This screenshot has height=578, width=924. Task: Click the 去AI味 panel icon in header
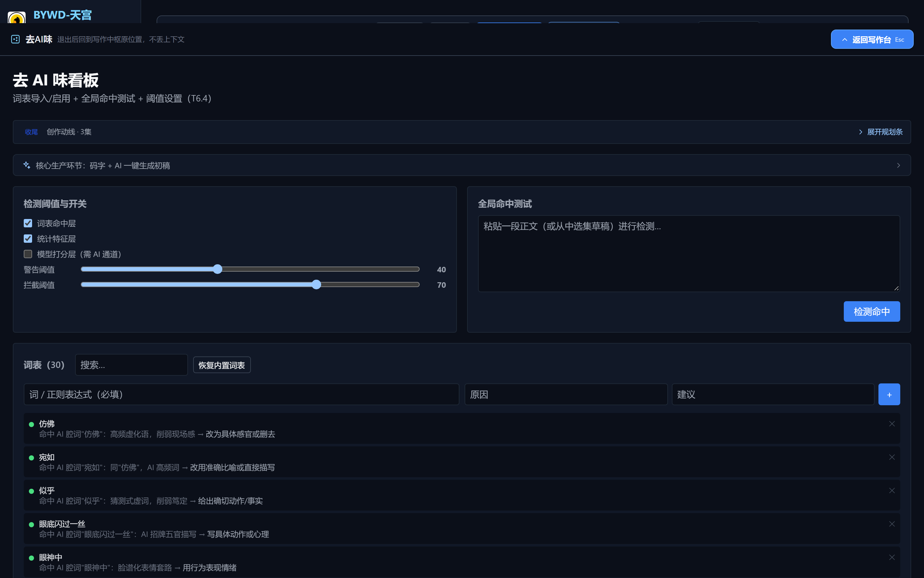pyautogui.click(x=15, y=39)
